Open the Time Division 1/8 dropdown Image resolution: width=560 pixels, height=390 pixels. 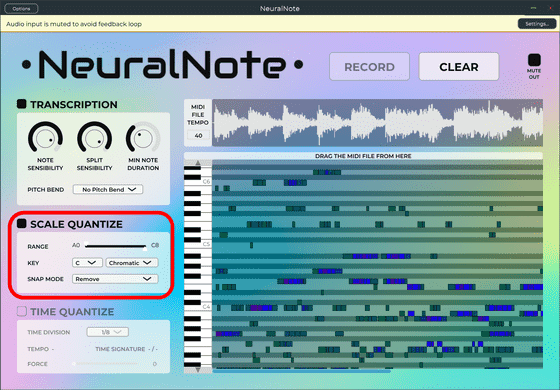[x=108, y=332]
